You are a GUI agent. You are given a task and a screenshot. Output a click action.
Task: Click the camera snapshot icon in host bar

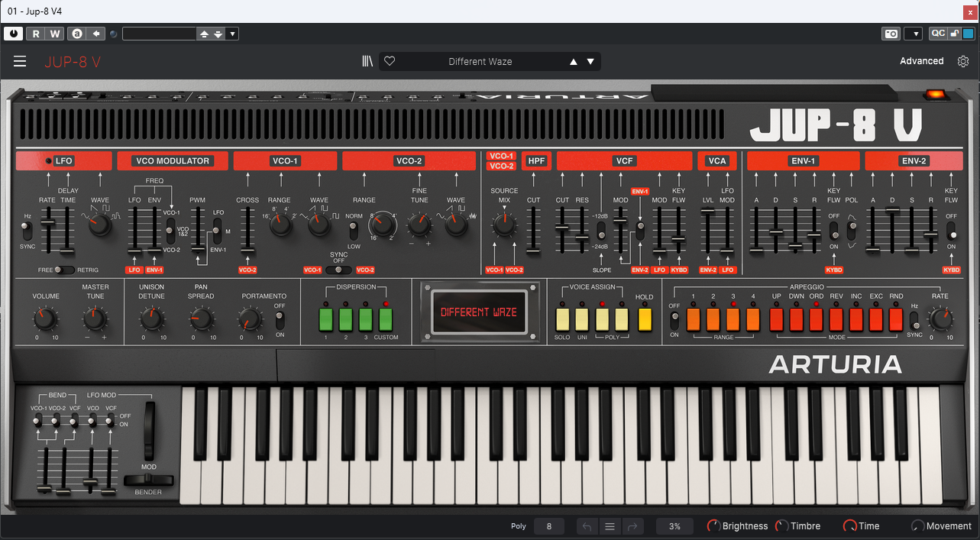tap(891, 34)
